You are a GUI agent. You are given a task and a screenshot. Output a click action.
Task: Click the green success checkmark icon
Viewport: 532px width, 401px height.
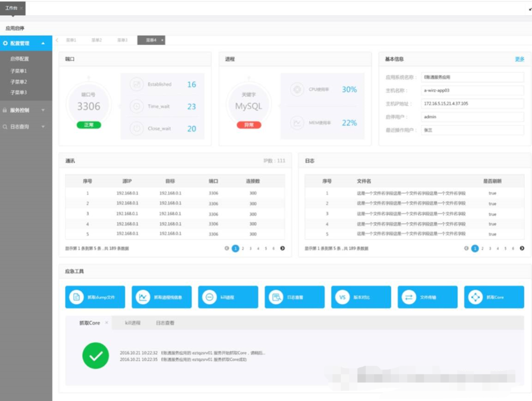click(96, 356)
